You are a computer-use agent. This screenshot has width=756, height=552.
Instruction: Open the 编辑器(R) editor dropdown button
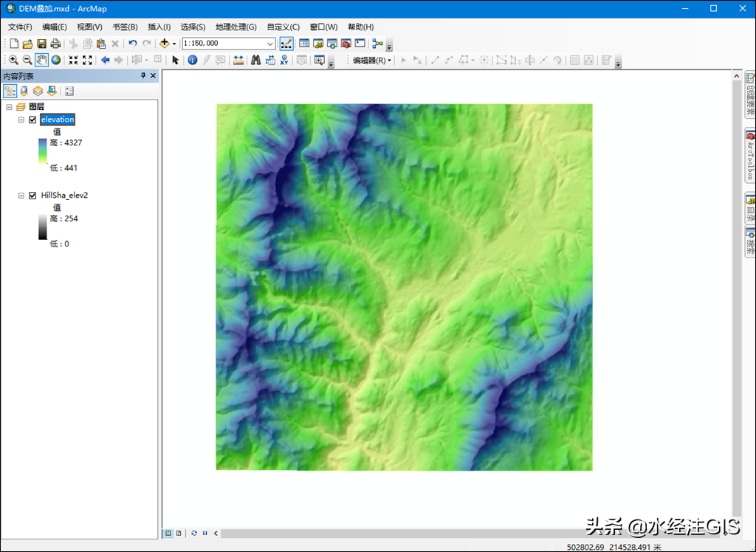pyautogui.click(x=372, y=61)
